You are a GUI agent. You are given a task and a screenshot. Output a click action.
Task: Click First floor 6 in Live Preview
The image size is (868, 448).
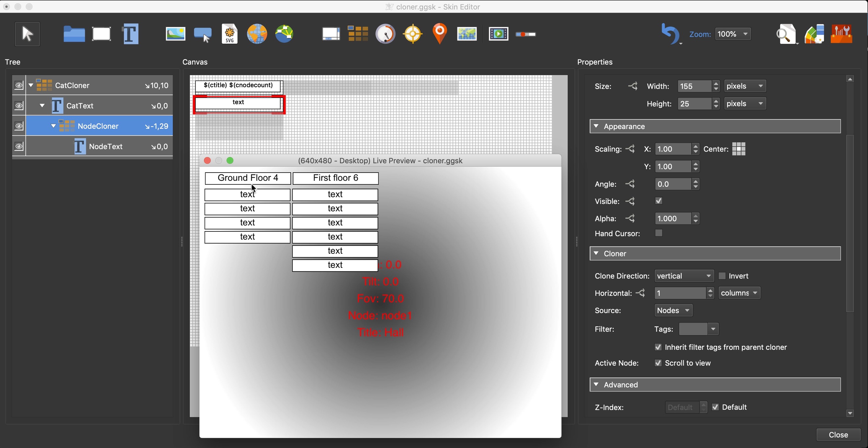point(335,178)
